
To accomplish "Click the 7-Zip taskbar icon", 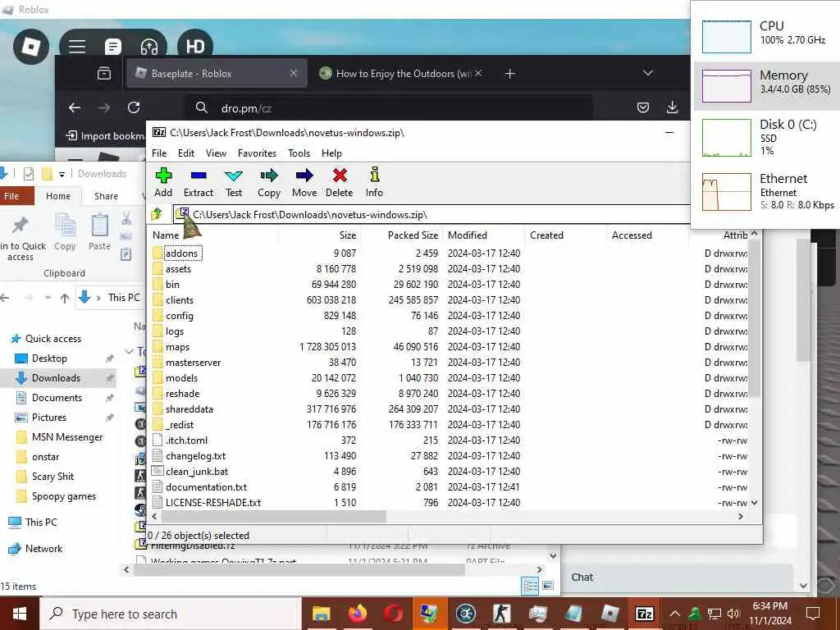I will pos(644,614).
